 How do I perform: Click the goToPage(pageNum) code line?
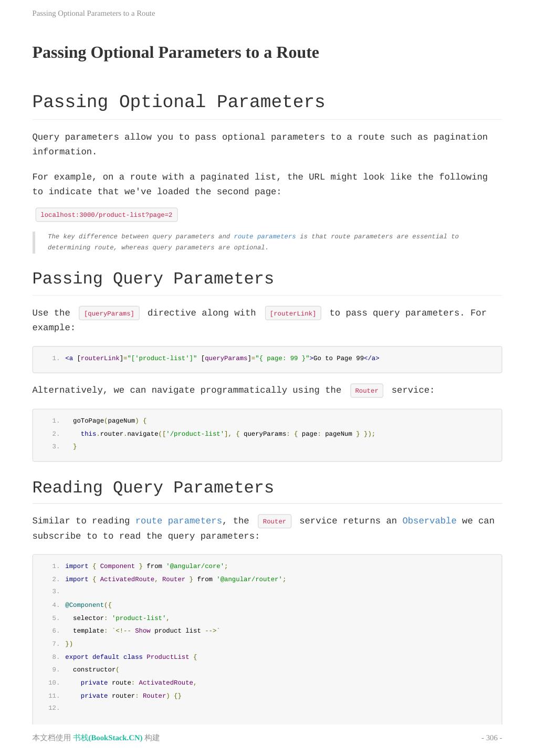tap(110, 421)
